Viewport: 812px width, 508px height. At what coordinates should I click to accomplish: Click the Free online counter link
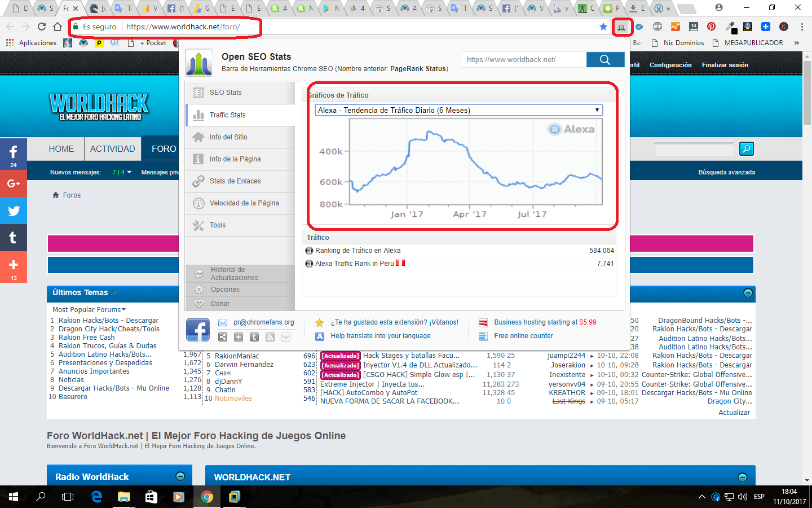[523, 336]
